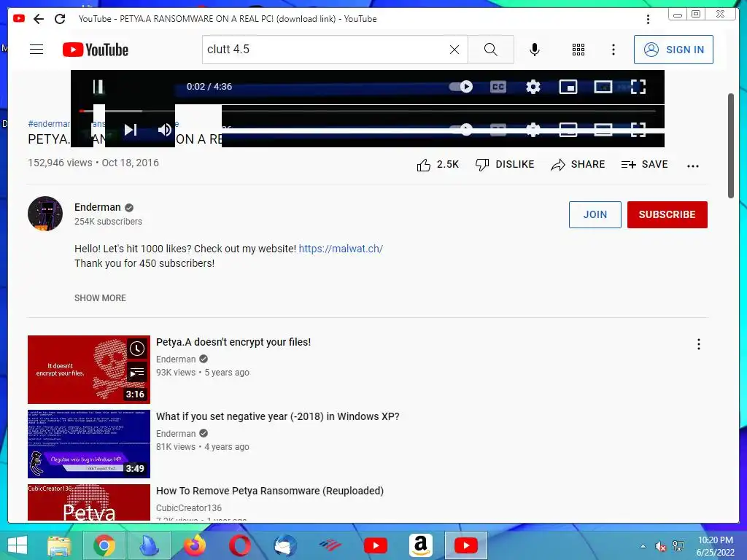Switch to miniplayer mode
747x560 pixels.
point(568,87)
